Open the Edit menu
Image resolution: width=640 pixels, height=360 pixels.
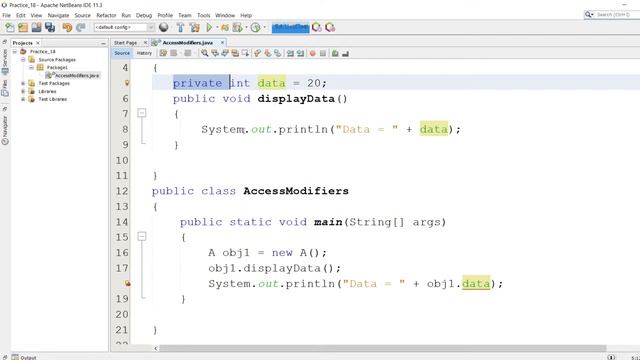21,15
